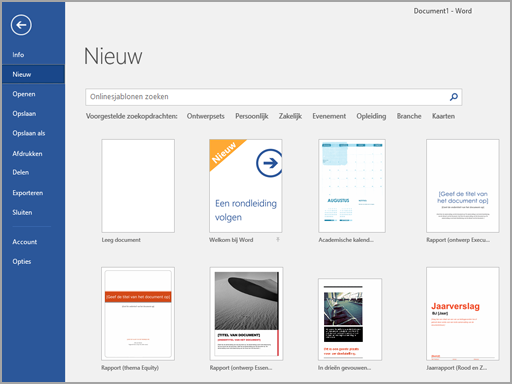This screenshot has width=512, height=384.
Task: Open the Rapport (ontwerp Essen...) dune template
Action: click(246, 314)
